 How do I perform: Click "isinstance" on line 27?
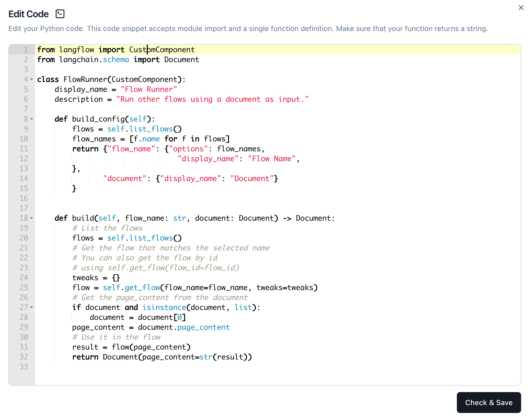[x=164, y=307]
